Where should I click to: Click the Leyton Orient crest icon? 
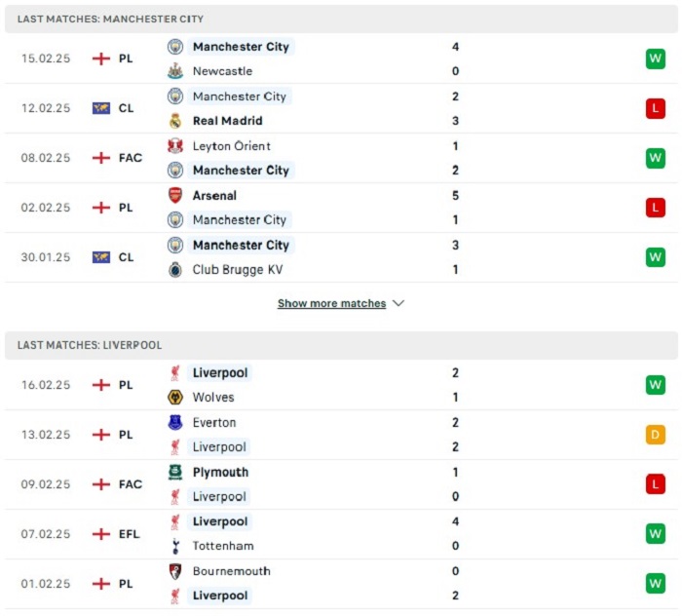click(x=175, y=146)
